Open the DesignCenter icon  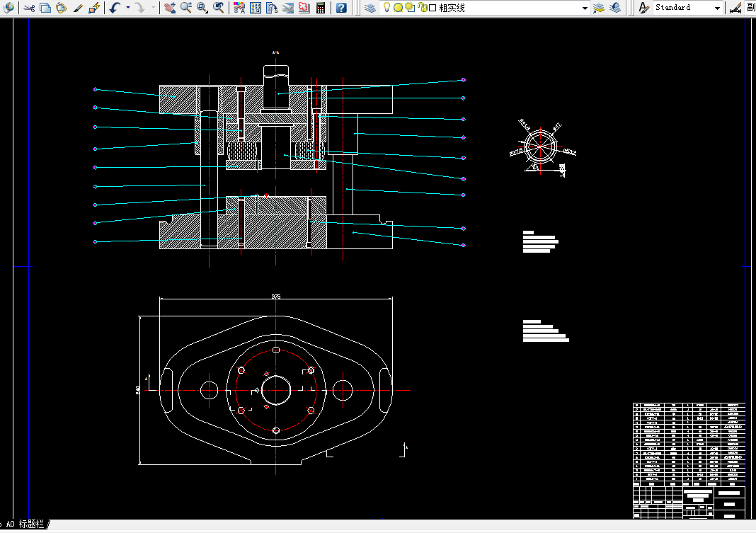click(x=256, y=8)
